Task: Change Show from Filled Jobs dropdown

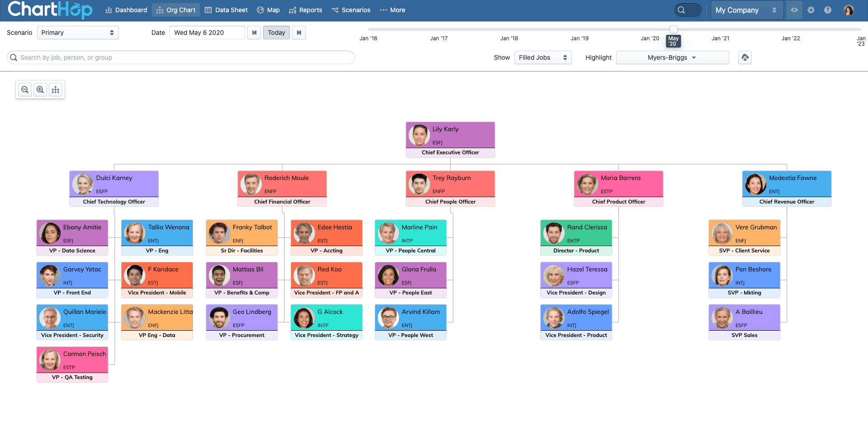Action: 542,57
